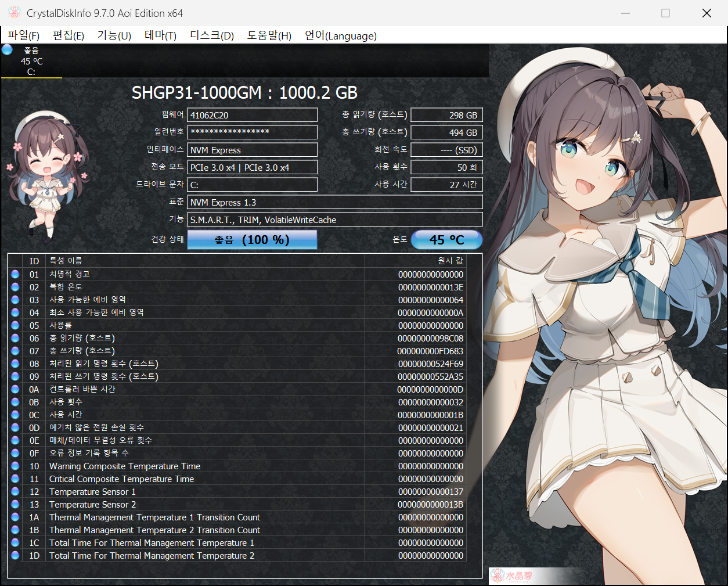This screenshot has height=586, width=728.
Task: Click the firmware field showing 41062C20
Action: [x=252, y=115]
